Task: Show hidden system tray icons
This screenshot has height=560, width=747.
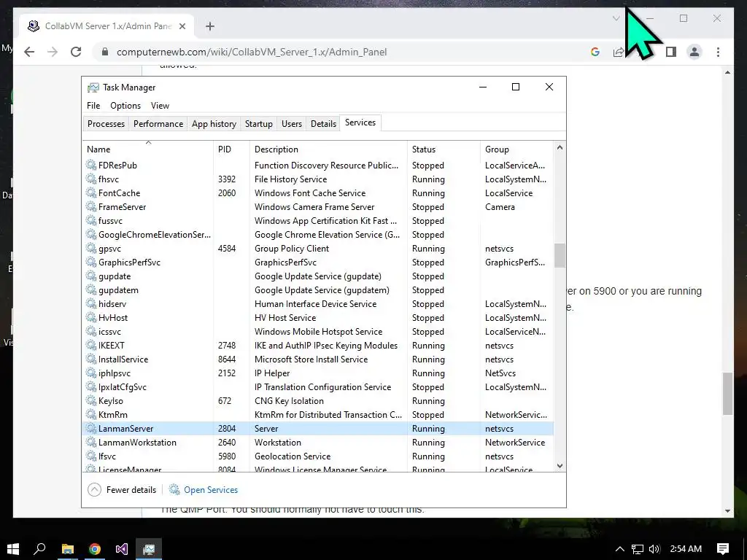Action: click(619, 549)
